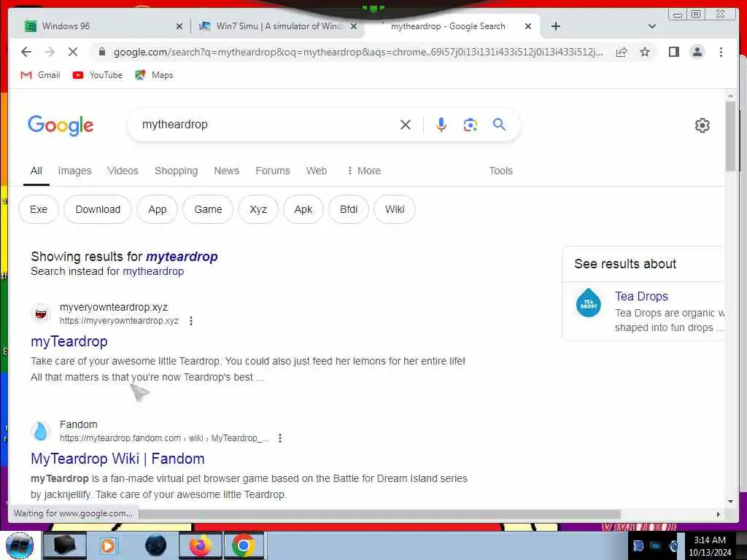The width and height of the screenshot is (747, 560).
Task: Click the Google search input field
Action: (267, 125)
